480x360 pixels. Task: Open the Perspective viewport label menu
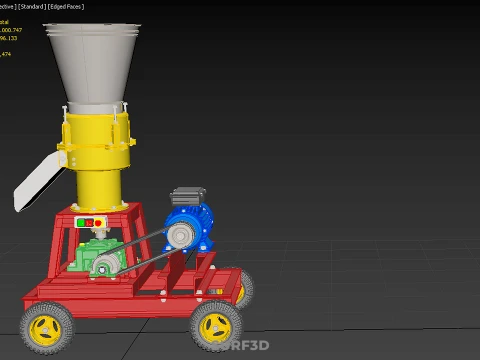(8, 7)
